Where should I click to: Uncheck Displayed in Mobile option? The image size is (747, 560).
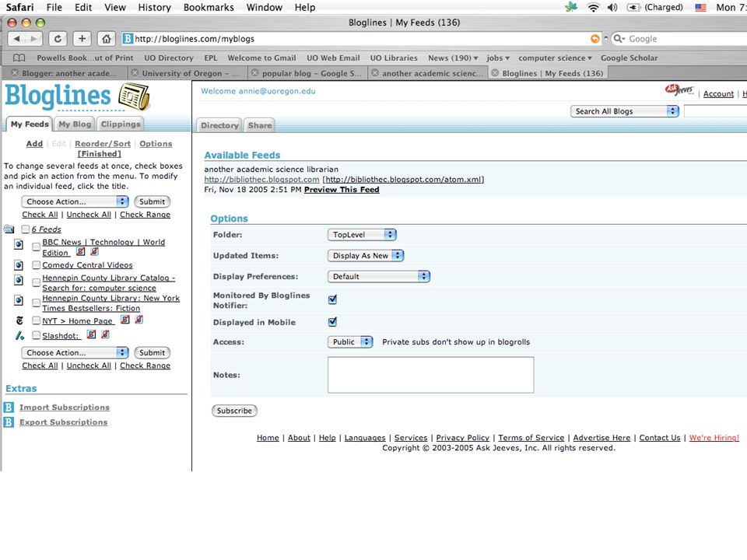(332, 322)
